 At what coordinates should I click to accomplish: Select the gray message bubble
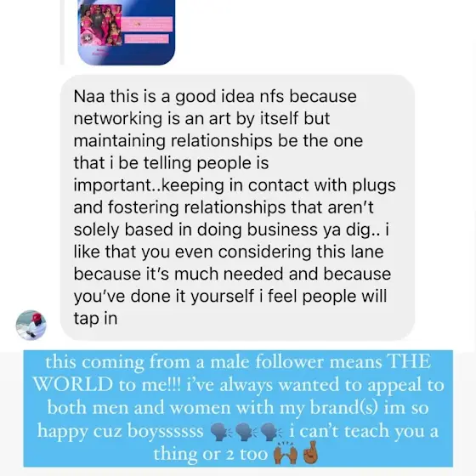(237, 207)
